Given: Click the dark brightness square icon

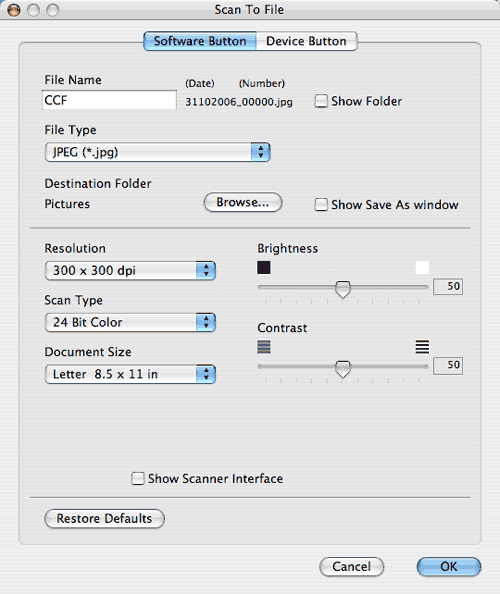Looking at the screenshot, I should tap(264, 267).
